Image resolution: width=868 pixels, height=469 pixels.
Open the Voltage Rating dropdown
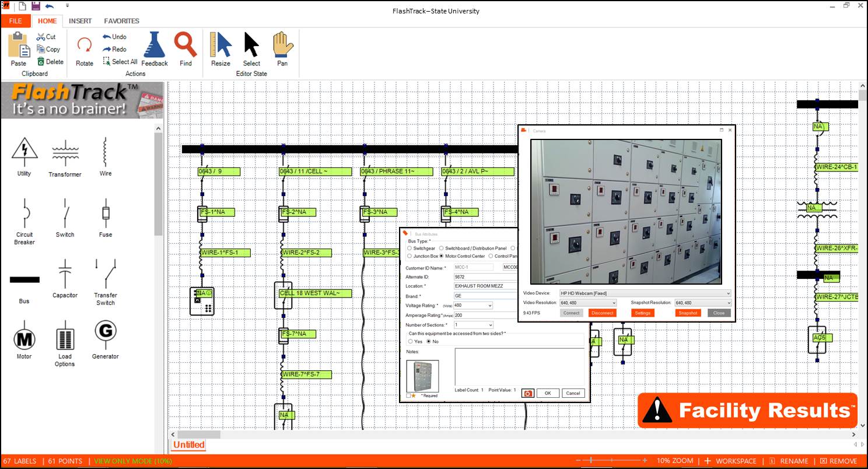tap(489, 306)
